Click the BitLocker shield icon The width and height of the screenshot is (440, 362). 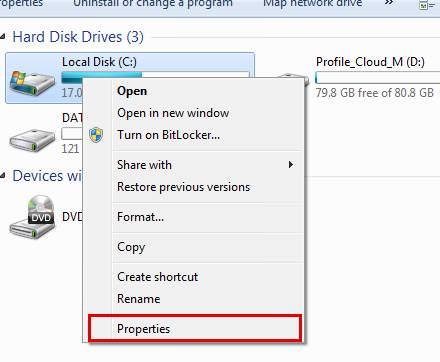click(x=96, y=135)
